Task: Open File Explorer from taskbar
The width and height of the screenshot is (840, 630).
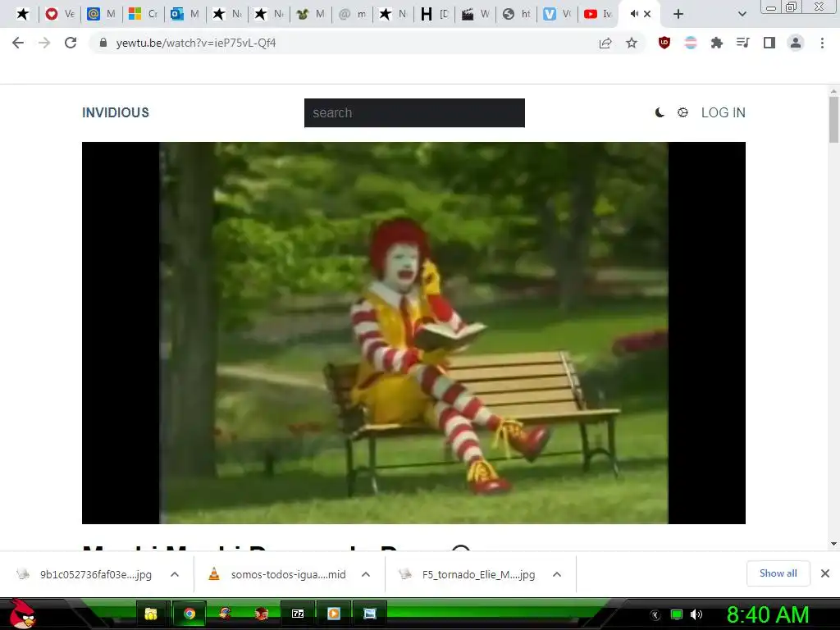Action: click(x=151, y=614)
